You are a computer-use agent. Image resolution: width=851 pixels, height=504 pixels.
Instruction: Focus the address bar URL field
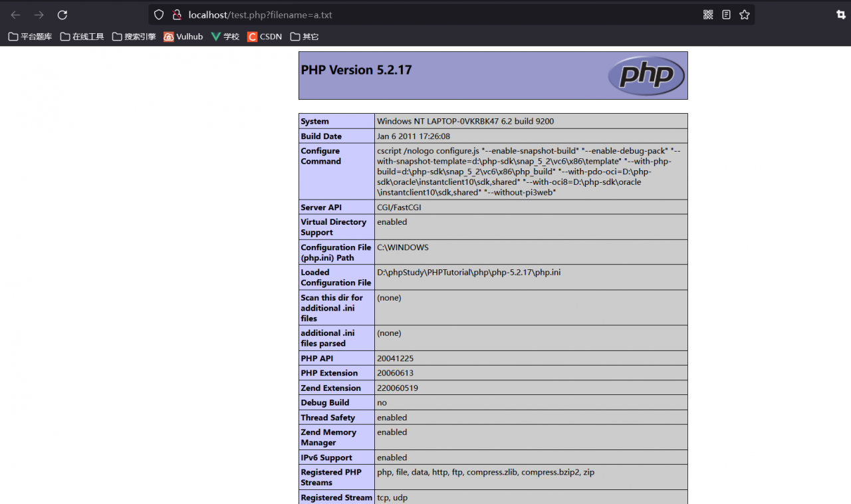tap(452, 15)
